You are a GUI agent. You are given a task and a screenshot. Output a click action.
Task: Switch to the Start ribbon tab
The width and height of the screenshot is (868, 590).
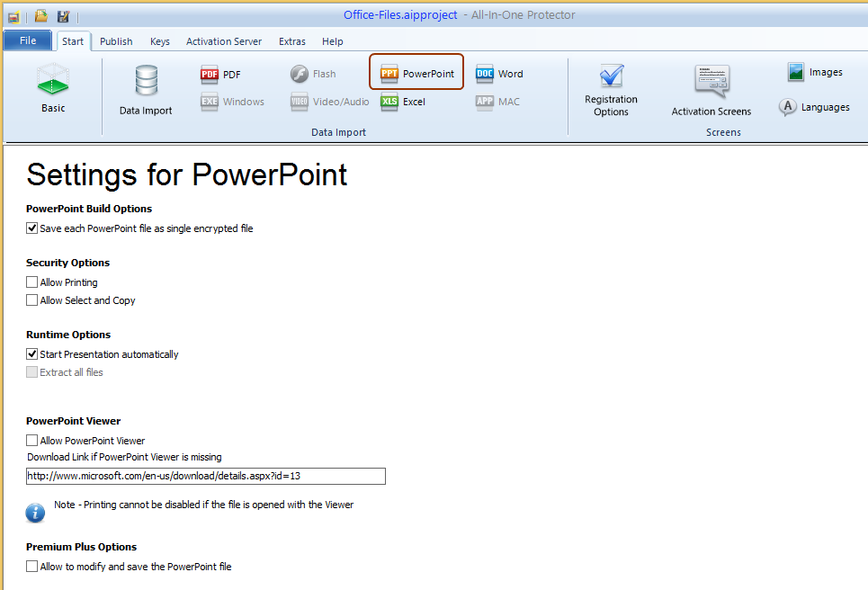click(73, 41)
